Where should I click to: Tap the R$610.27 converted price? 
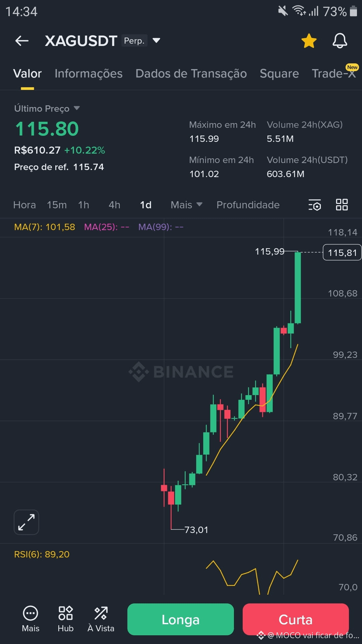[x=37, y=150]
